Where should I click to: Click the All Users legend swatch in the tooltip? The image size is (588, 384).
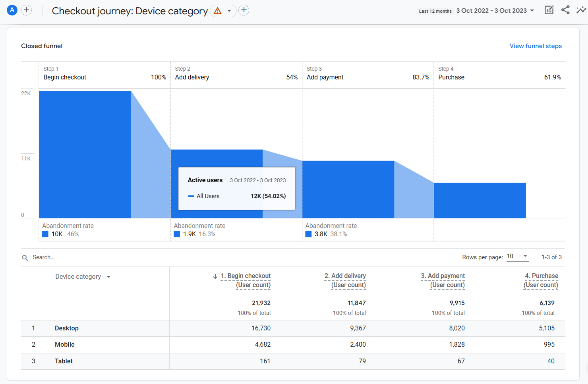tap(191, 196)
